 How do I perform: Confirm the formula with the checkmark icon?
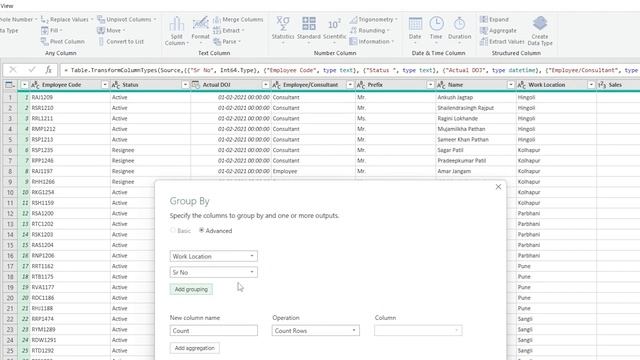pyautogui.click(x=32, y=70)
